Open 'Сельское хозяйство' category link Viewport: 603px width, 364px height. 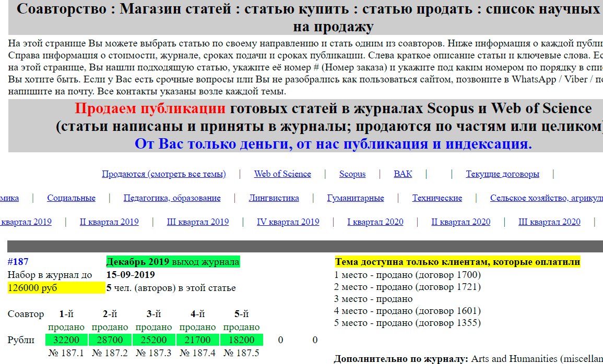[547, 198]
